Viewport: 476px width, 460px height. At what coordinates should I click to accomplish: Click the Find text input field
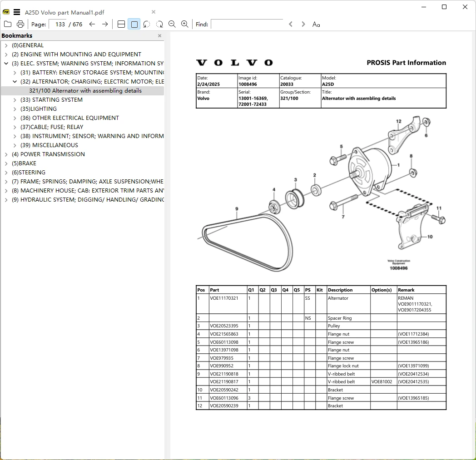pos(247,24)
